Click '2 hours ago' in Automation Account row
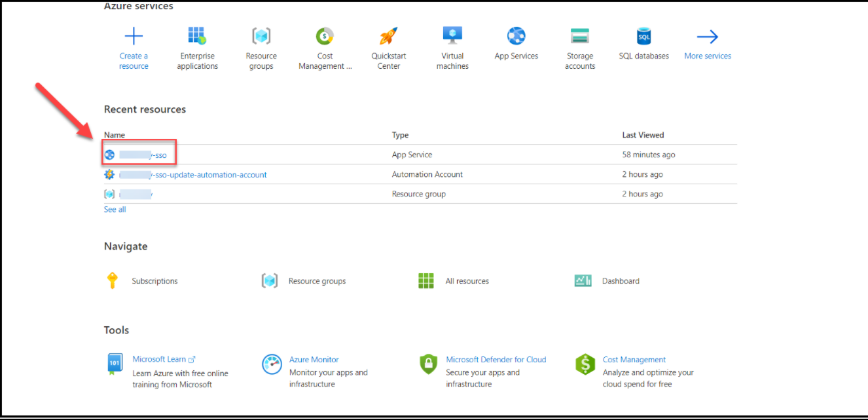The width and height of the screenshot is (868, 420). click(643, 174)
